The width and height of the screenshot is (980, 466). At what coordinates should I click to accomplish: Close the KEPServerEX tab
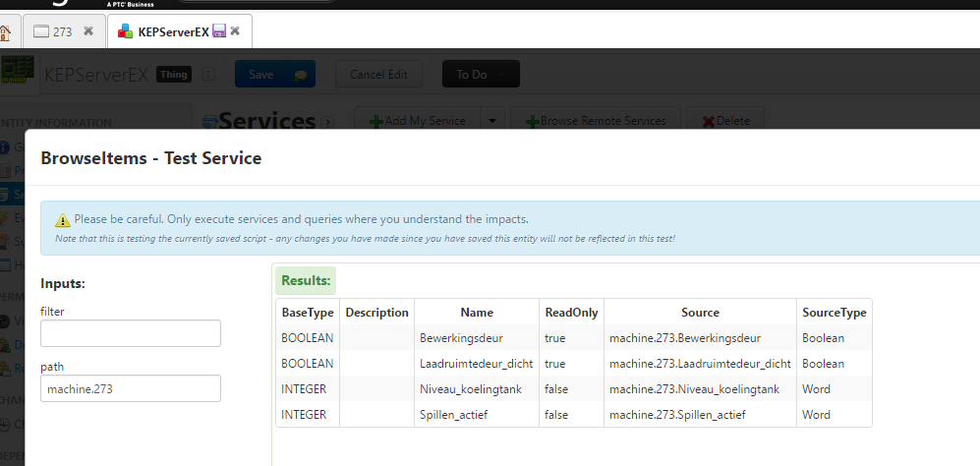pyautogui.click(x=235, y=30)
